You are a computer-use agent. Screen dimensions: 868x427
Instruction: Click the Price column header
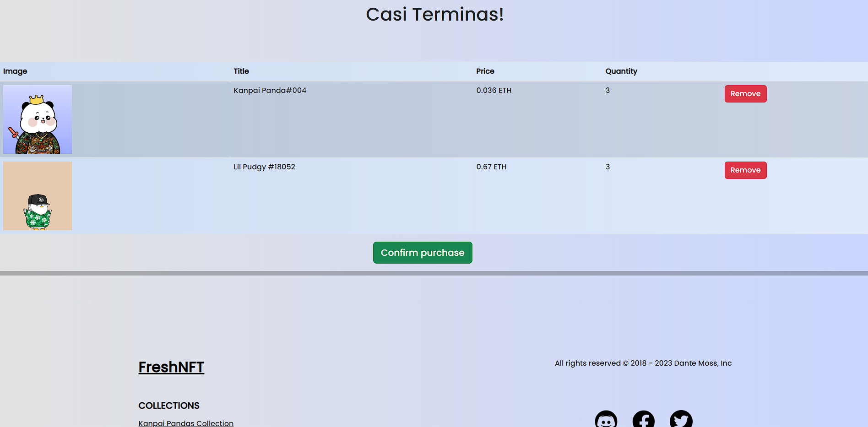tap(485, 71)
